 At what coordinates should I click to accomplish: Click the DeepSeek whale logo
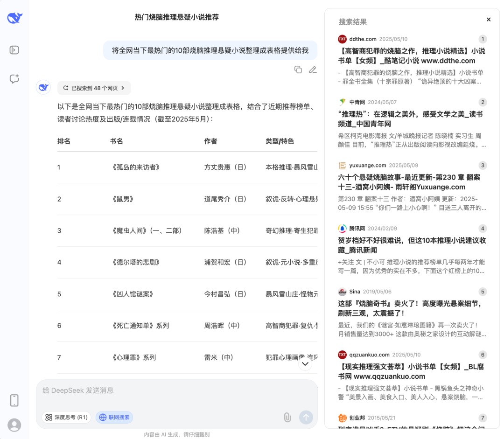pyautogui.click(x=14, y=18)
